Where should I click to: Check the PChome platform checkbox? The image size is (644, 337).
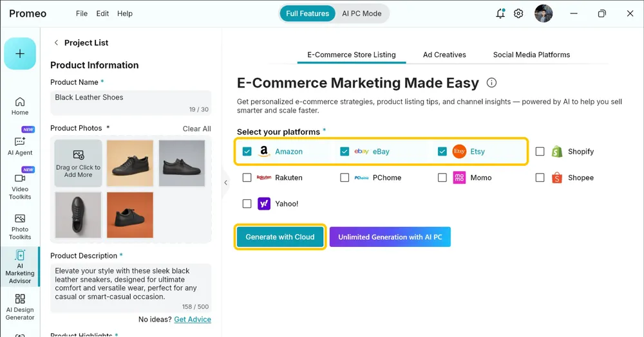coord(345,178)
